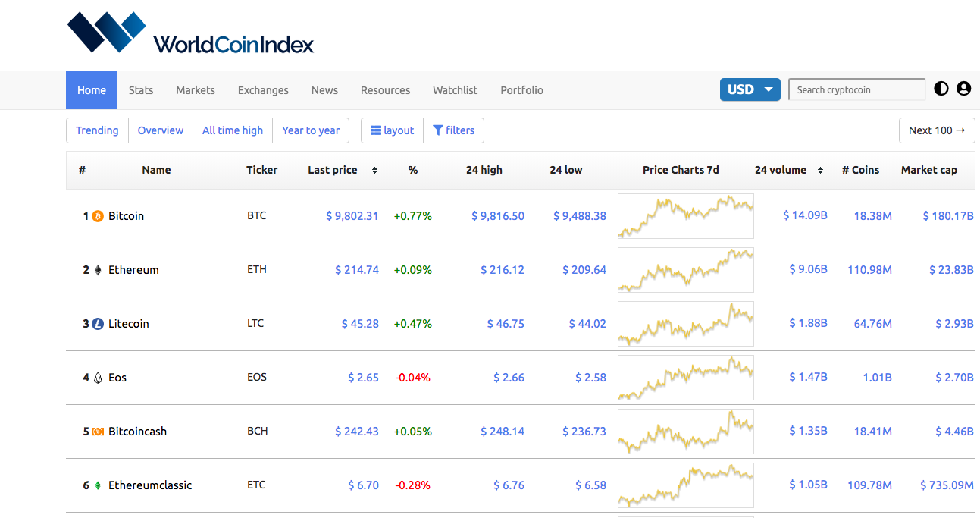Switch to the Markets tab
980x518 pixels.
tap(195, 89)
